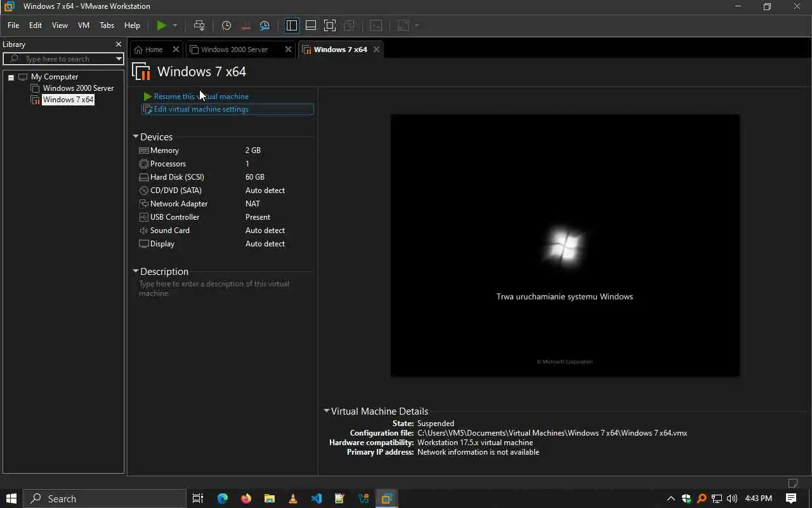Open the Edit menu
The width and height of the screenshot is (812, 508).
pyautogui.click(x=36, y=25)
